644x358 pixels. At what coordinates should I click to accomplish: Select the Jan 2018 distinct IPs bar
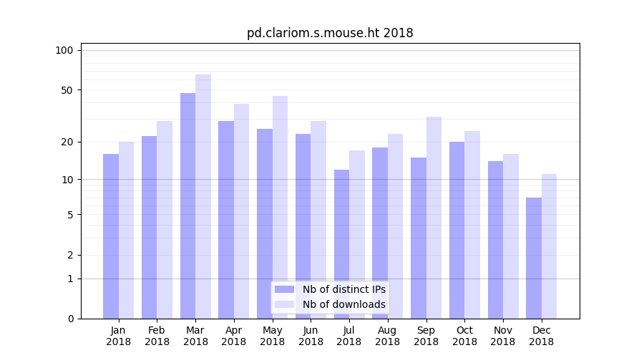(111, 236)
